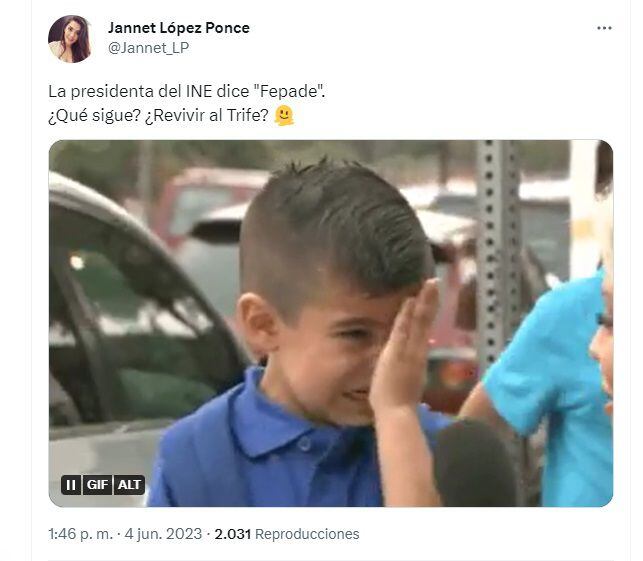
Task: Click the 1:46 p. m. timestamp
Action: (80, 534)
